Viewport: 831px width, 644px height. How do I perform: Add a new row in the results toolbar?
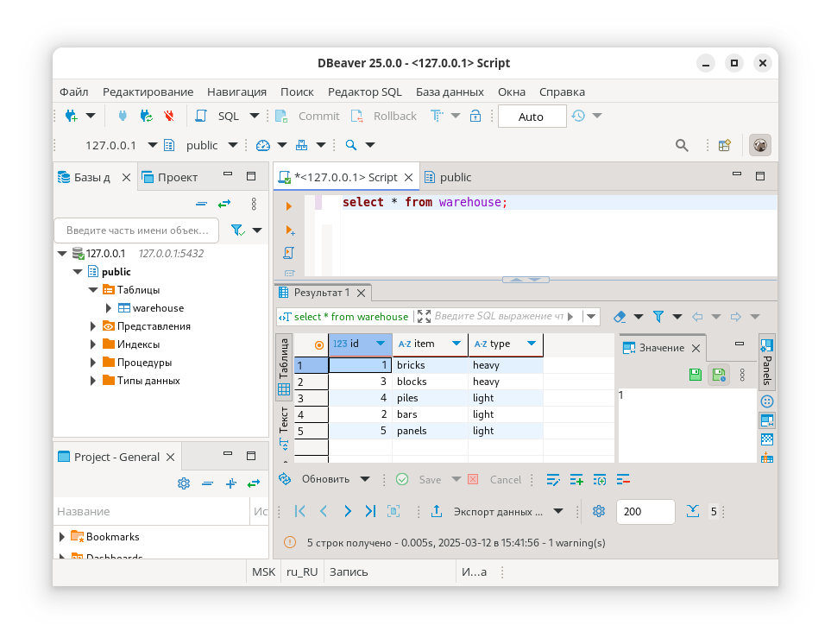coord(576,479)
